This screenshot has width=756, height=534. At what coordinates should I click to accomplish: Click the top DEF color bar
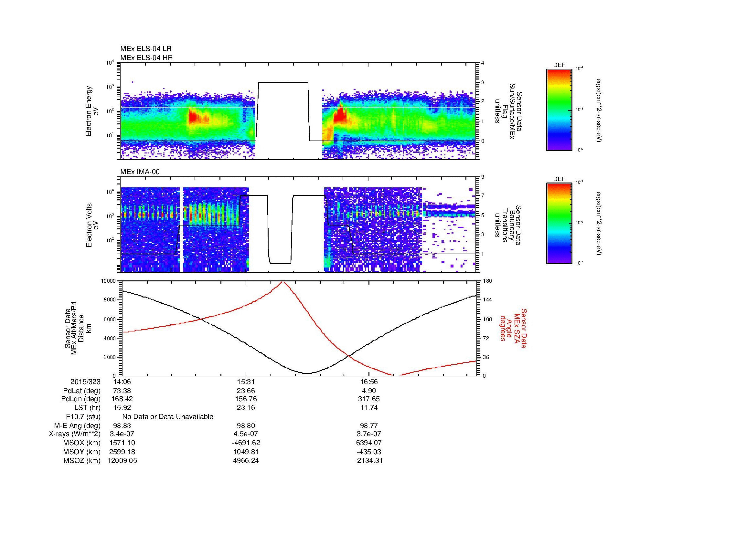coord(559,110)
